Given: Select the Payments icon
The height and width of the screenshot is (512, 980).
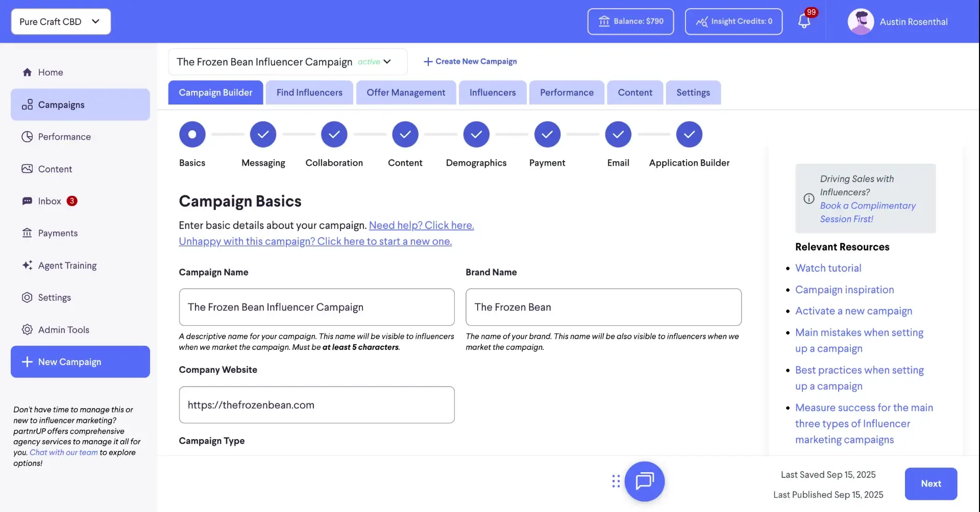Looking at the screenshot, I should pos(27,233).
